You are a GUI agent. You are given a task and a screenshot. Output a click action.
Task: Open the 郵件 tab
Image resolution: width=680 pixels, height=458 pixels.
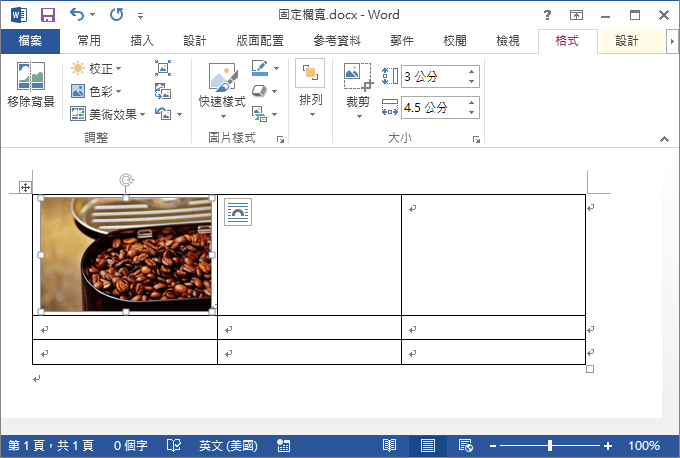(x=402, y=41)
